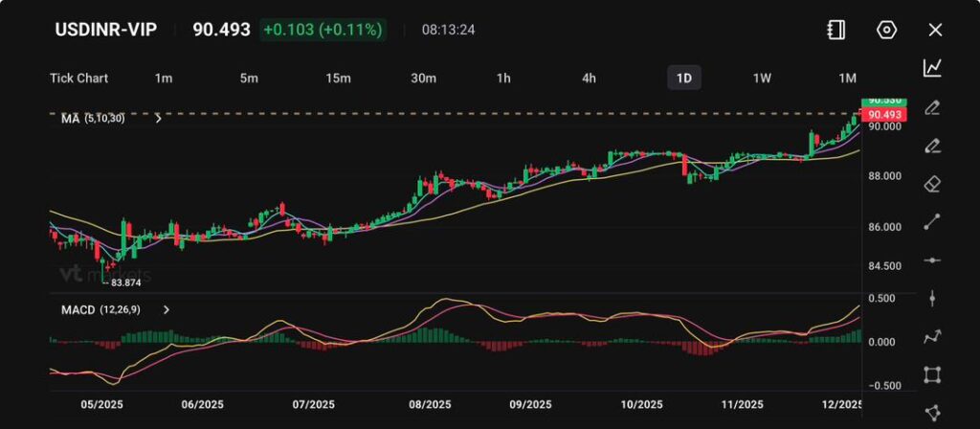Screen dimensions: 980x429
Task: Select the eraser tool
Action: [x=933, y=184]
